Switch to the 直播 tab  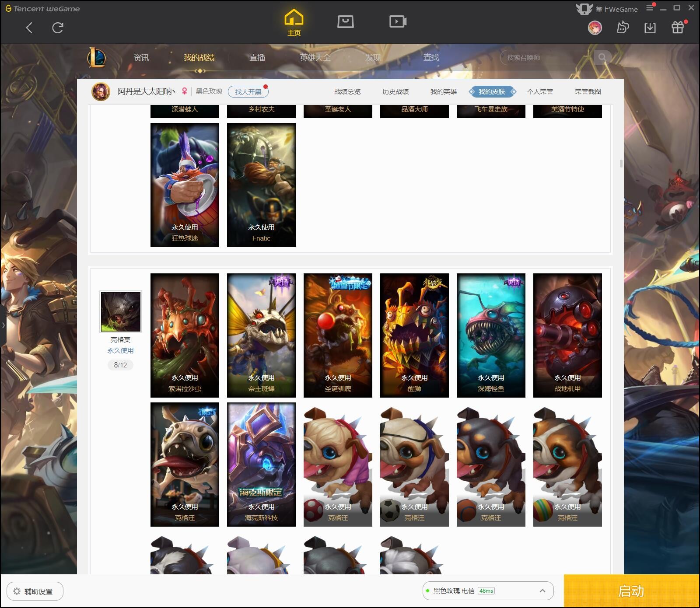(x=257, y=57)
